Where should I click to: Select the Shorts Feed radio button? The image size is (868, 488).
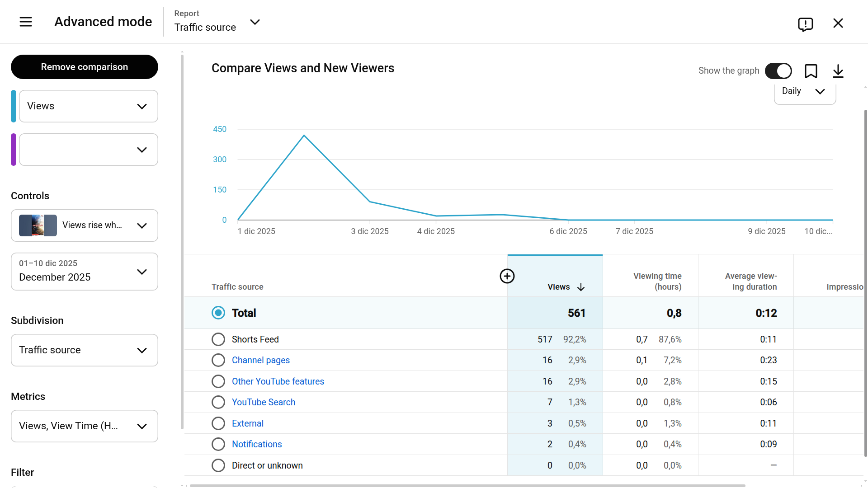218,339
